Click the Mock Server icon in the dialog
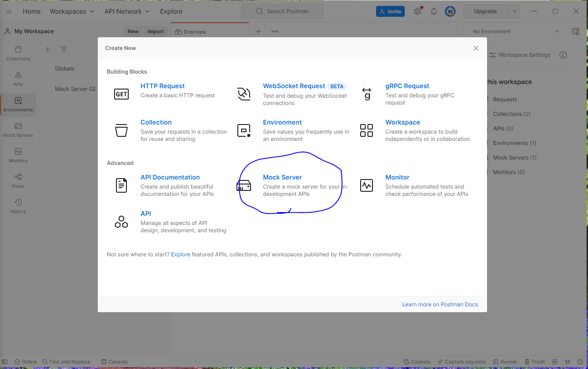588x369 pixels. (x=244, y=185)
